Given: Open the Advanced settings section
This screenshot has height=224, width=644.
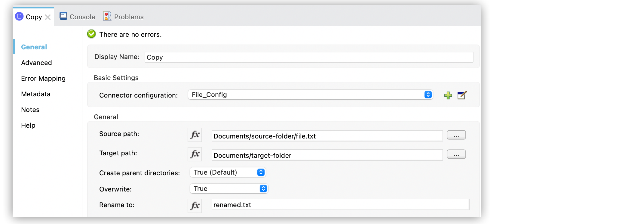Looking at the screenshot, I should (36, 63).
